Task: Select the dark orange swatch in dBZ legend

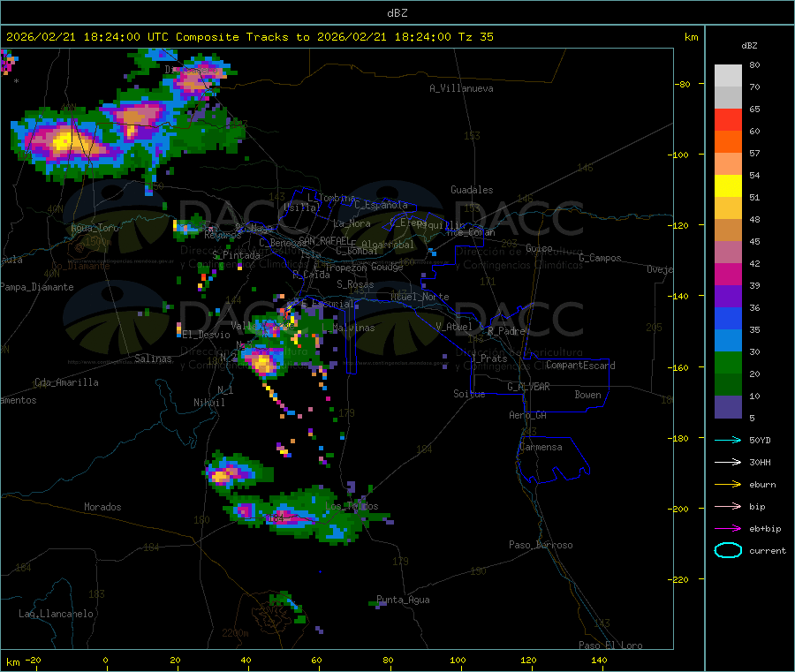Action: (728, 142)
